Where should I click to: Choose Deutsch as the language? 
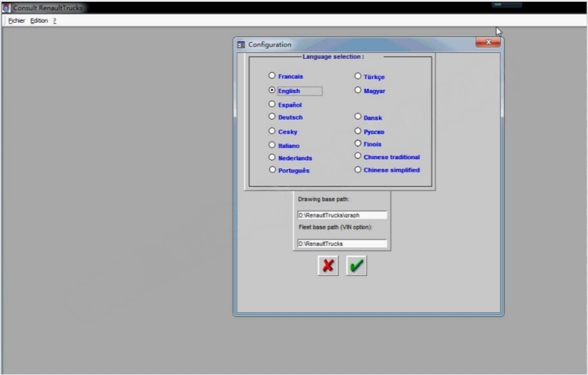(x=272, y=117)
